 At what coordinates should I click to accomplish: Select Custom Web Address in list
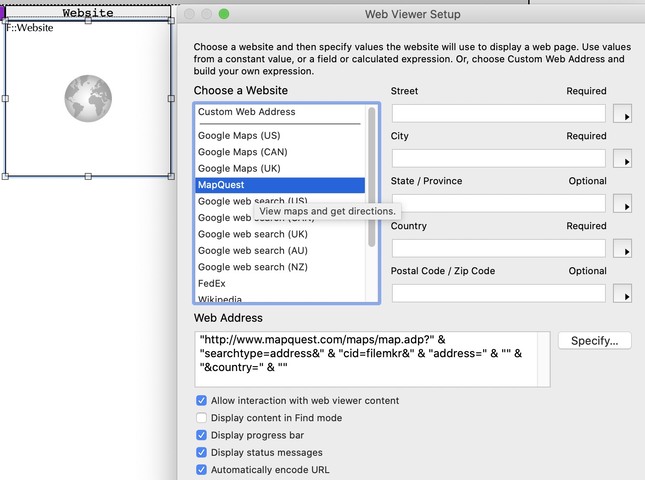[246, 112]
